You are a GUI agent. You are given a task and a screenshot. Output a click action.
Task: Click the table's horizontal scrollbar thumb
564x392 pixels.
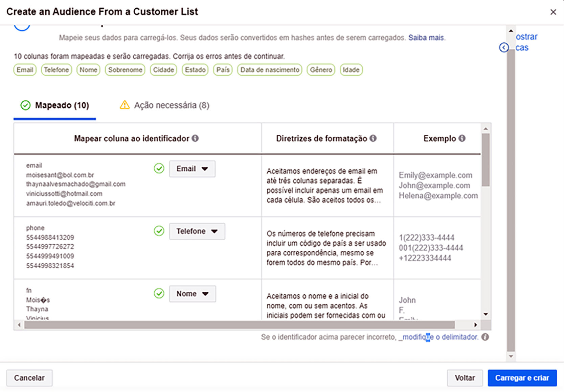tap(240, 325)
